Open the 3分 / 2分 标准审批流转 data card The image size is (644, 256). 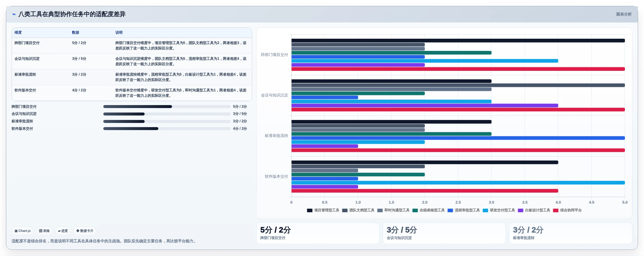pyautogui.click(x=570, y=233)
